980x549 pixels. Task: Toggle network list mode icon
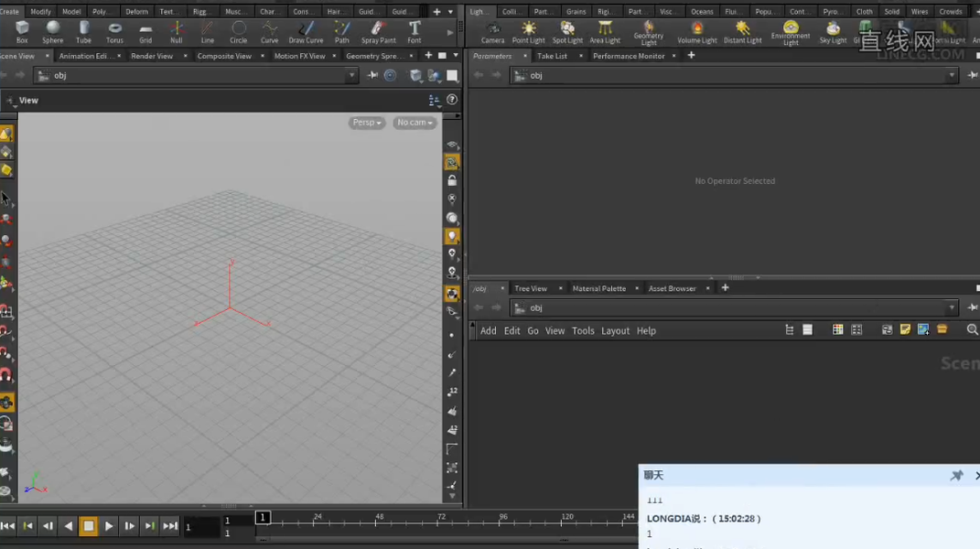[807, 329]
